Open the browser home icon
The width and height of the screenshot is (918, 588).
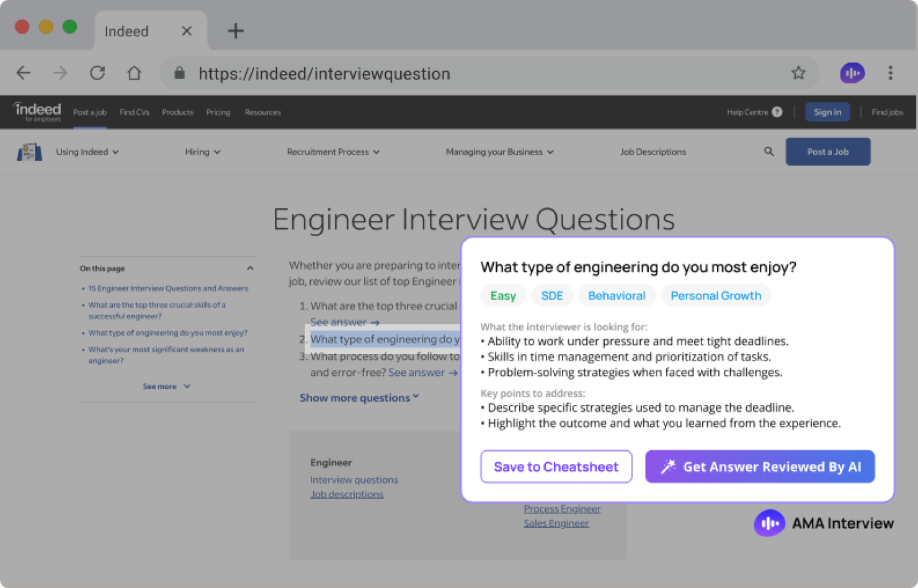click(x=134, y=73)
